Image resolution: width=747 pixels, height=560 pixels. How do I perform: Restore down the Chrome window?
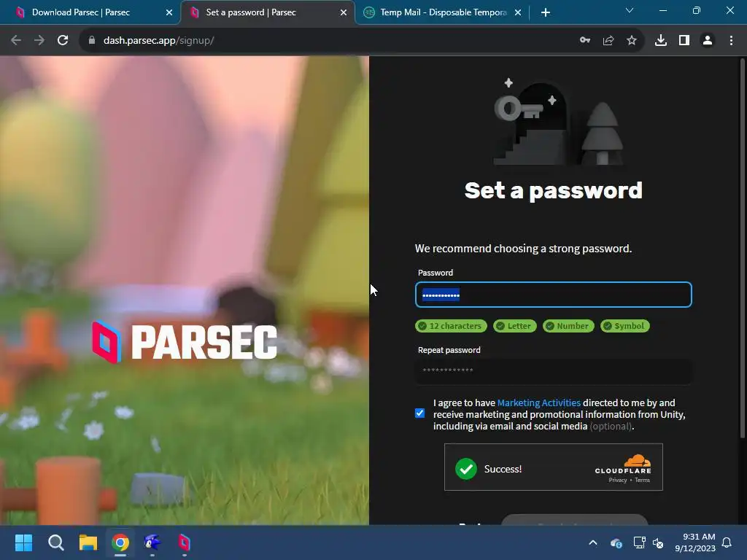(x=697, y=10)
